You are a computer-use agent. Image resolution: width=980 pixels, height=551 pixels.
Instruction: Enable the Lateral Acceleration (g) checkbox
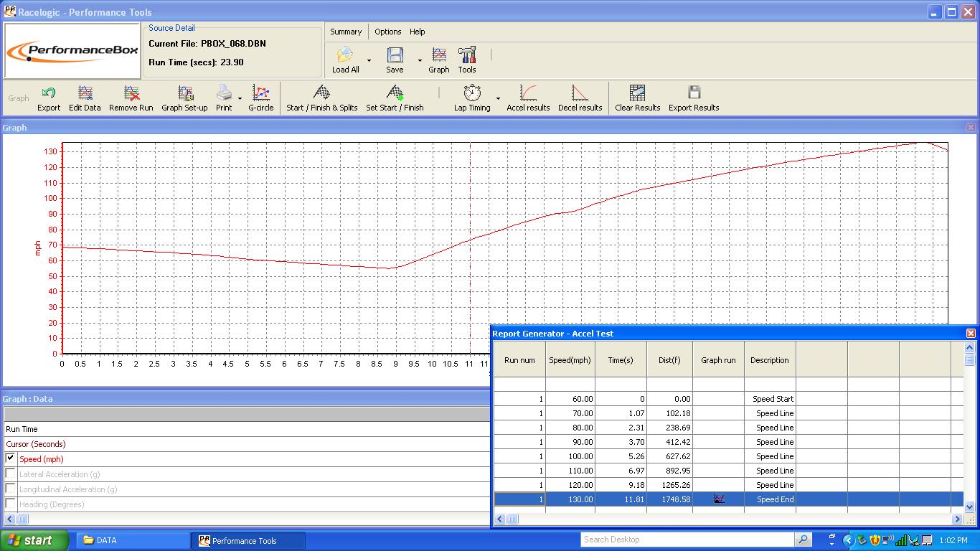click(10, 474)
